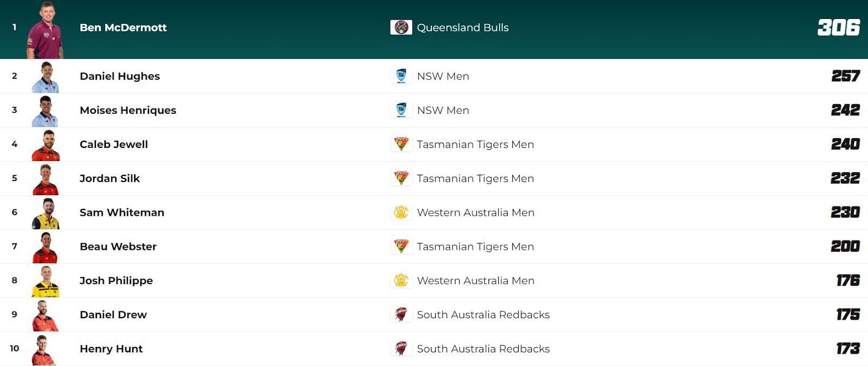This screenshot has width=868, height=366.
Task: Open Ben McDermott's player profile name
Action: point(123,28)
